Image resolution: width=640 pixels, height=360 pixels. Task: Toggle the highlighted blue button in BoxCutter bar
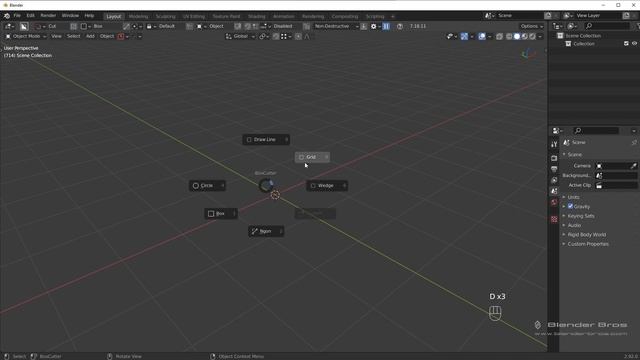386,27
